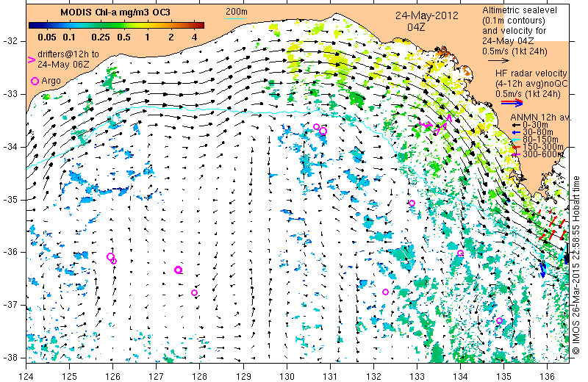Screen dimensions: 588x382
Task: Click the latitude axis label '-35'
Action: tap(10, 200)
